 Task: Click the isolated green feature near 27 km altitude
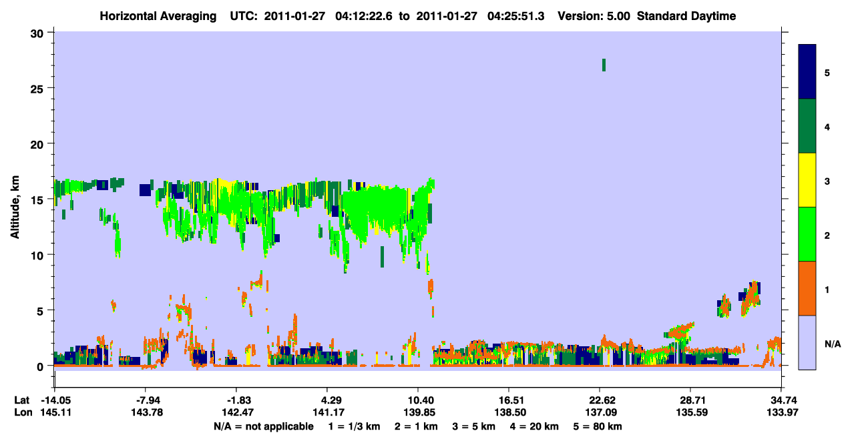604,65
